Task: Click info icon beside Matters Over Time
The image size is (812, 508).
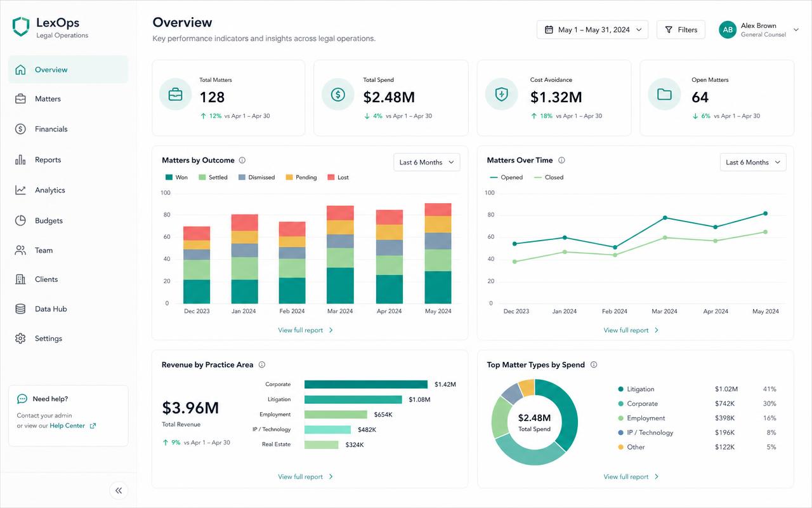Action: pyautogui.click(x=561, y=161)
